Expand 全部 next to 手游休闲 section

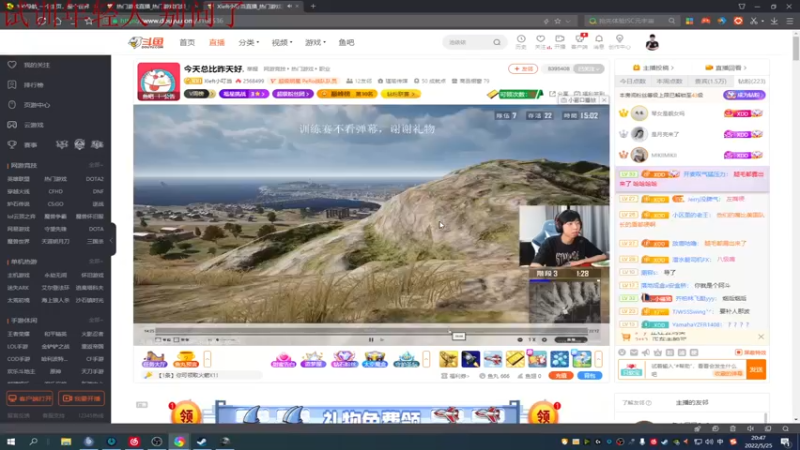tap(96, 320)
